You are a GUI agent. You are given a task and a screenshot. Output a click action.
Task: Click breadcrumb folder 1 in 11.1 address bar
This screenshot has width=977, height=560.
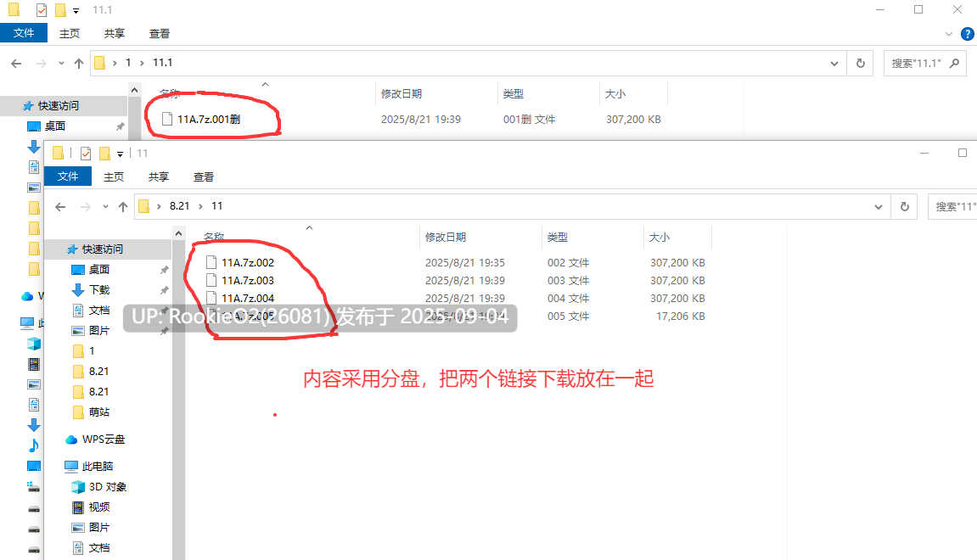pos(128,62)
